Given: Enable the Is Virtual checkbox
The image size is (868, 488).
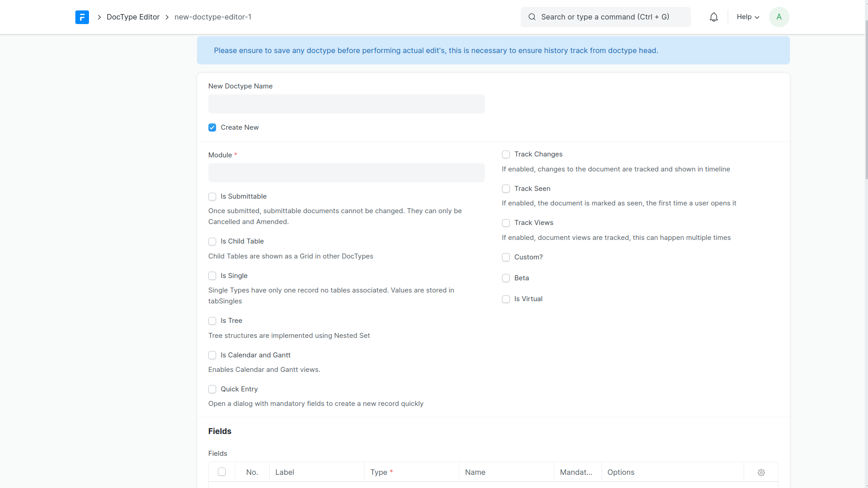Looking at the screenshot, I should [506, 299].
